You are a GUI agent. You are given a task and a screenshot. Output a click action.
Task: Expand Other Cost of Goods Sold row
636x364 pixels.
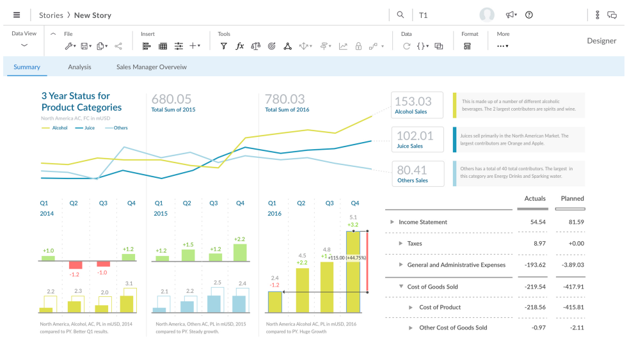411,328
